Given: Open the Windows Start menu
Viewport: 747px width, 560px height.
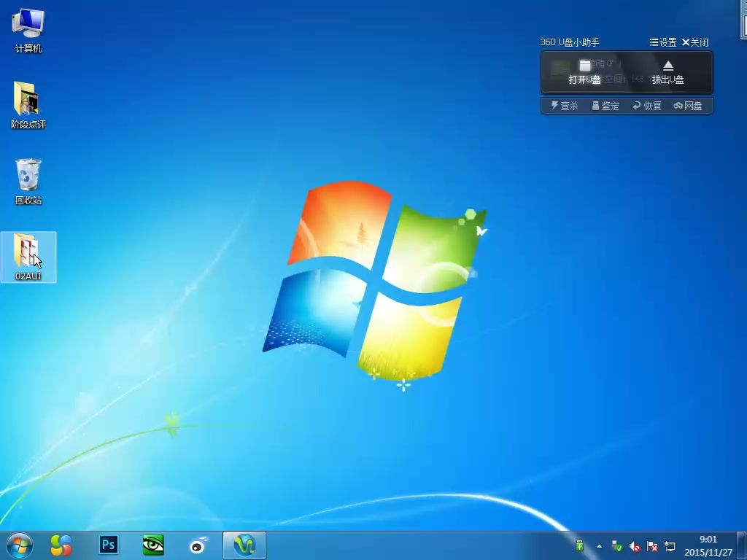Looking at the screenshot, I should (19, 545).
